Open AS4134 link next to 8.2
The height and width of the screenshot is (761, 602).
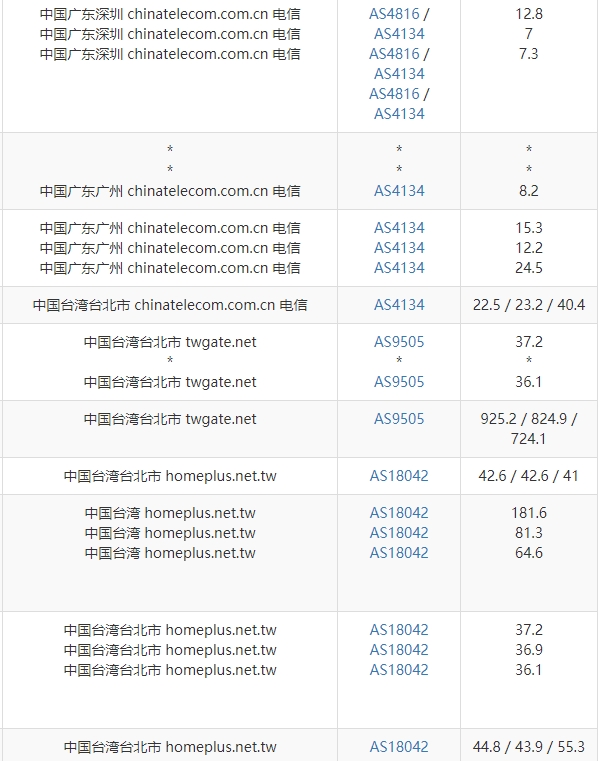tap(399, 191)
